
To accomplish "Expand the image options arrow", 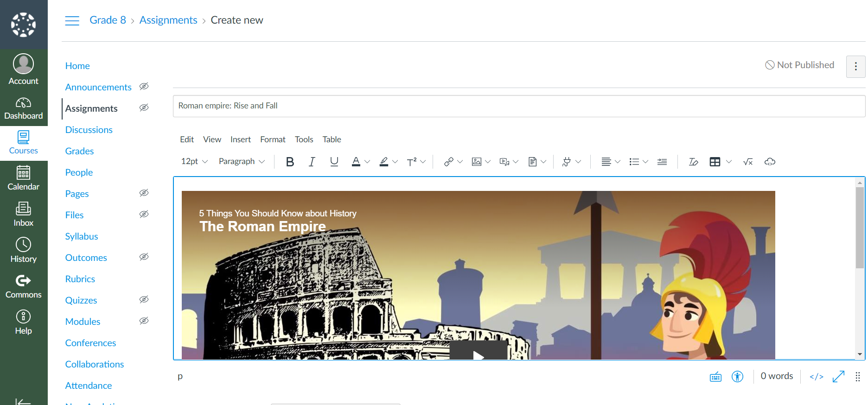I will (x=488, y=162).
